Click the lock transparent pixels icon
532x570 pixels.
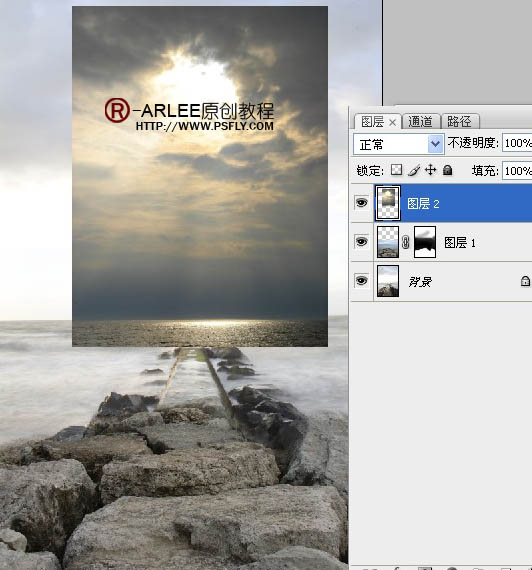[x=396, y=170]
